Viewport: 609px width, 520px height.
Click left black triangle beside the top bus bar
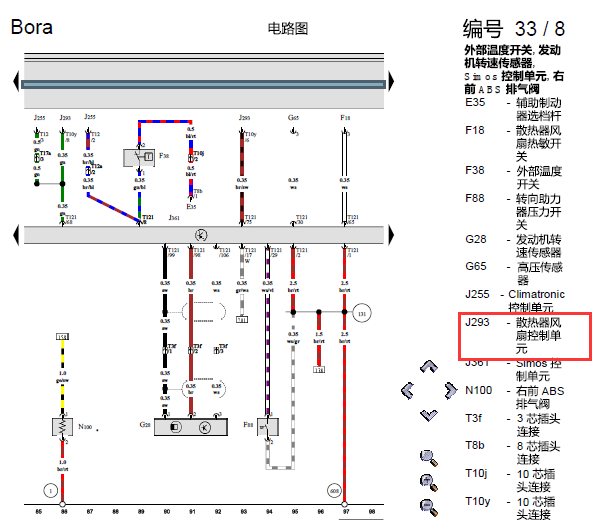[16, 82]
